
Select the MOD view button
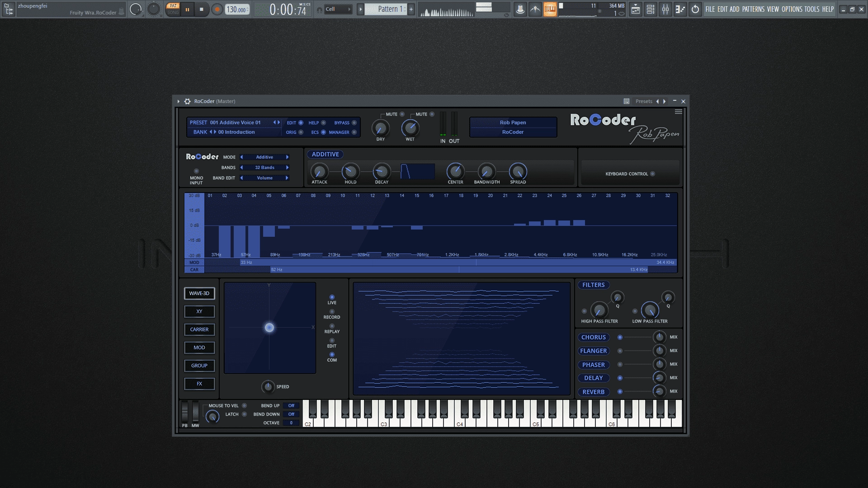click(x=199, y=348)
